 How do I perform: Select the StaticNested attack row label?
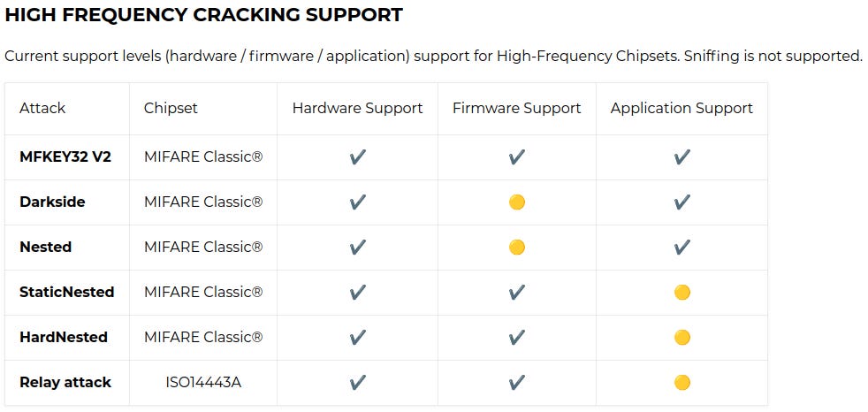[66, 293]
